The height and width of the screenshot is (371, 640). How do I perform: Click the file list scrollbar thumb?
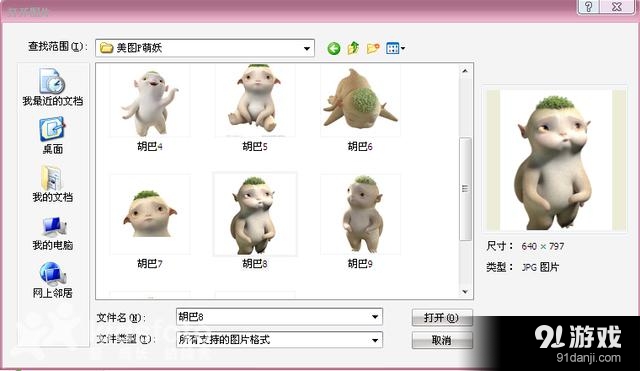[465, 189]
